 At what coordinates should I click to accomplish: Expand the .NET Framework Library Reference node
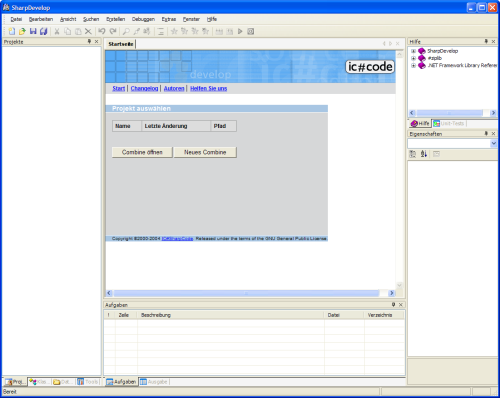coord(413,65)
